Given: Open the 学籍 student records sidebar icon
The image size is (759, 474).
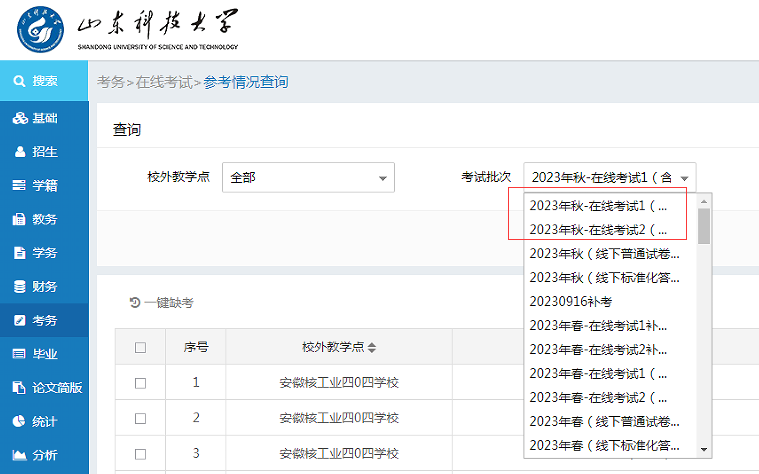Looking at the screenshot, I should tap(19, 186).
